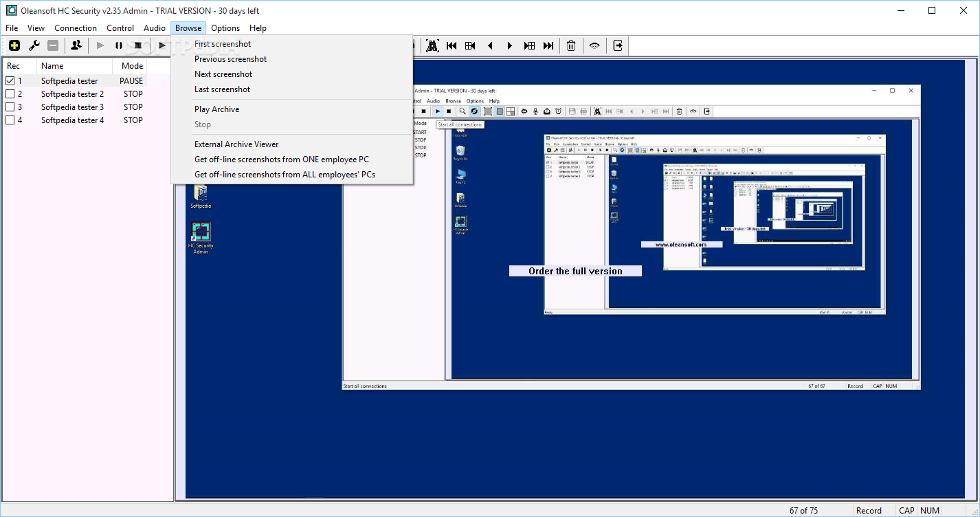Click the grid with left arrow icon
Image resolution: width=980 pixels, height=517 pixels.
click(x=470, y=45)
